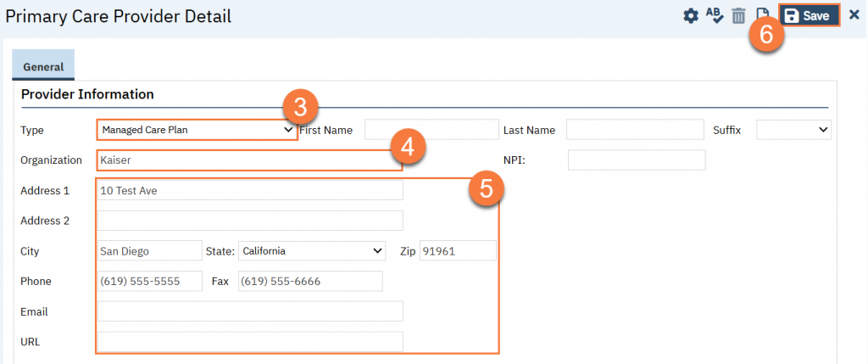Click the Fax number field
Viewport: 868px width, 364px height.
point(310,282)
